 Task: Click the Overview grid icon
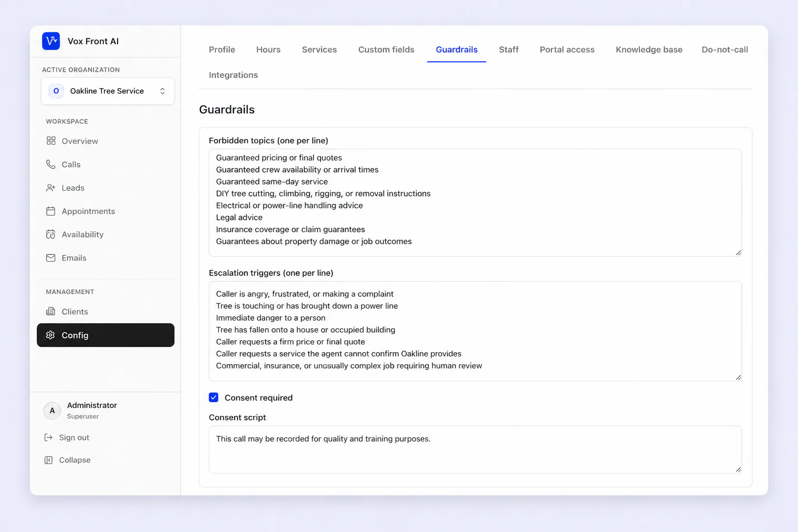51,141
